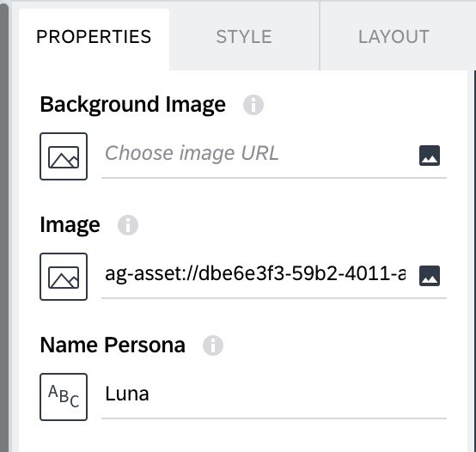Click the info icon next to Image label
This screenshot has height=452, width=476.
(x=128, y=225)
